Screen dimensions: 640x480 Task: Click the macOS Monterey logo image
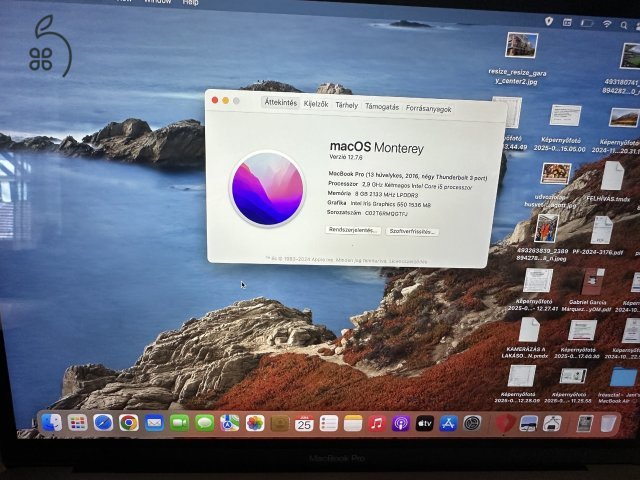pyautogui.click(x=267, y=189)
